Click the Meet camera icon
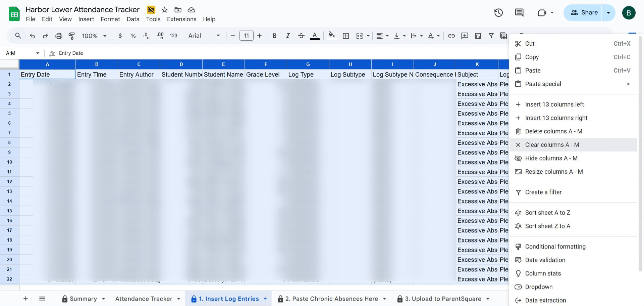644x306 pixels. [542, 13]
